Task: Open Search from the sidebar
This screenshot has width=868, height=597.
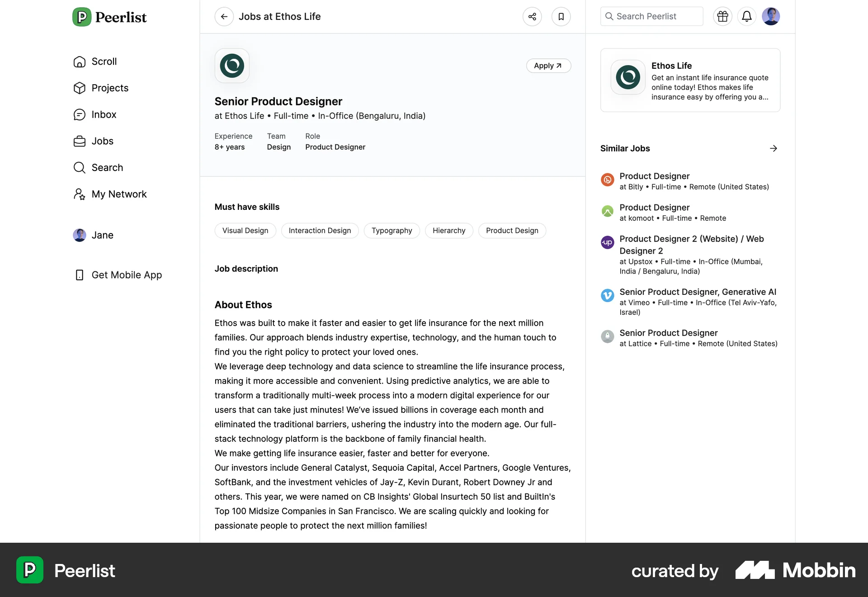Action: click(107, 167)
